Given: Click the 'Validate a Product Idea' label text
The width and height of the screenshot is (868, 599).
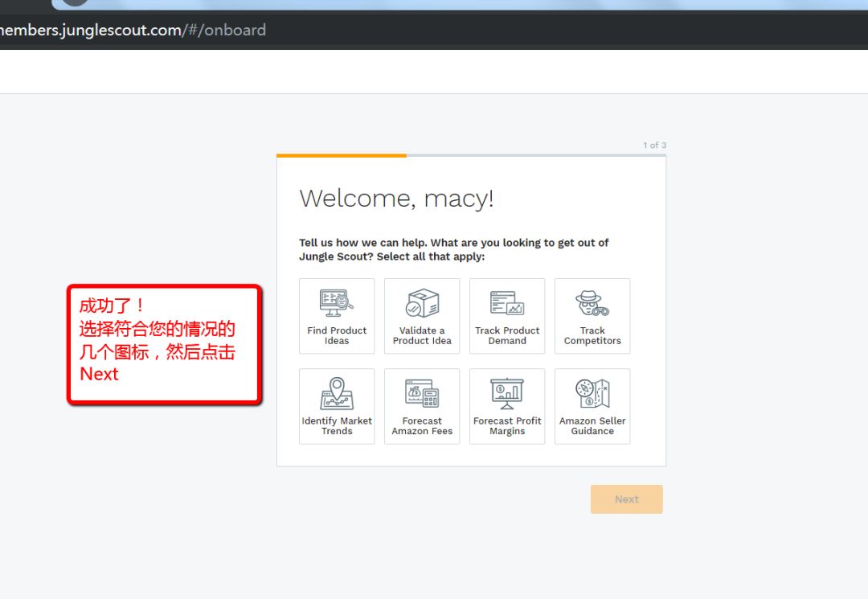Looking at the screenshot, I should tap(422, 335).
